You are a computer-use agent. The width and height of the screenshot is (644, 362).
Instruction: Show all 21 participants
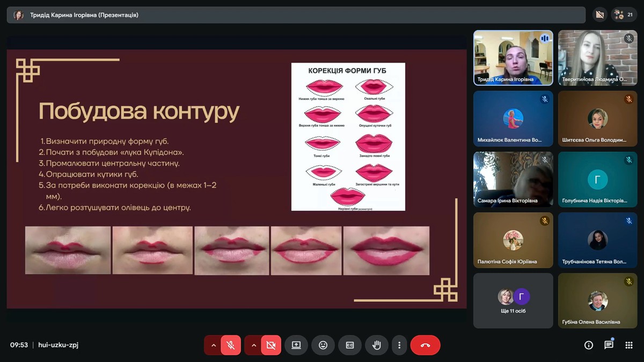(625, 15)
